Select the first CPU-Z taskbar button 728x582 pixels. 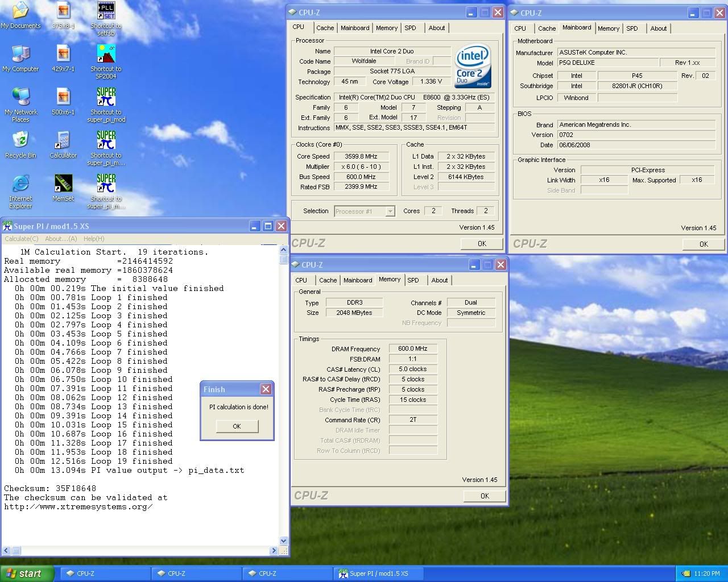106,573
